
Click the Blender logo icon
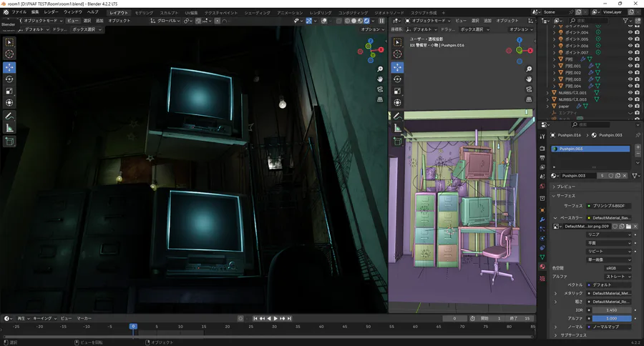tap(6, 12)
